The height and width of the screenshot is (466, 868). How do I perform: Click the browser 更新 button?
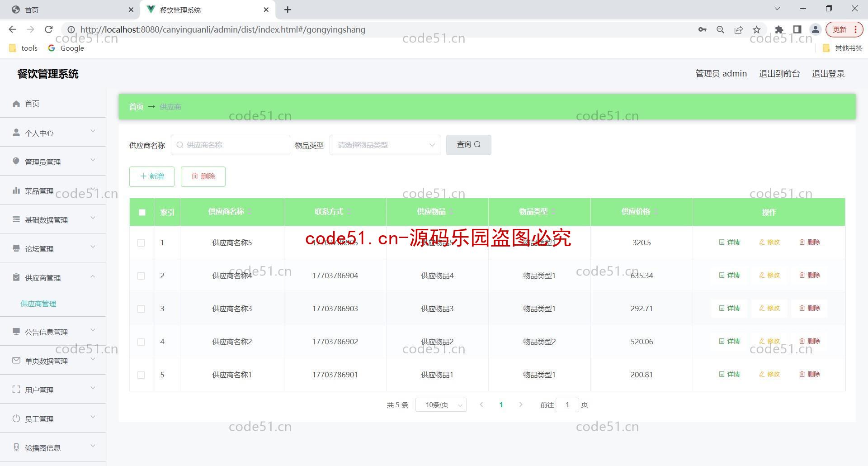(x=844, y=29)
